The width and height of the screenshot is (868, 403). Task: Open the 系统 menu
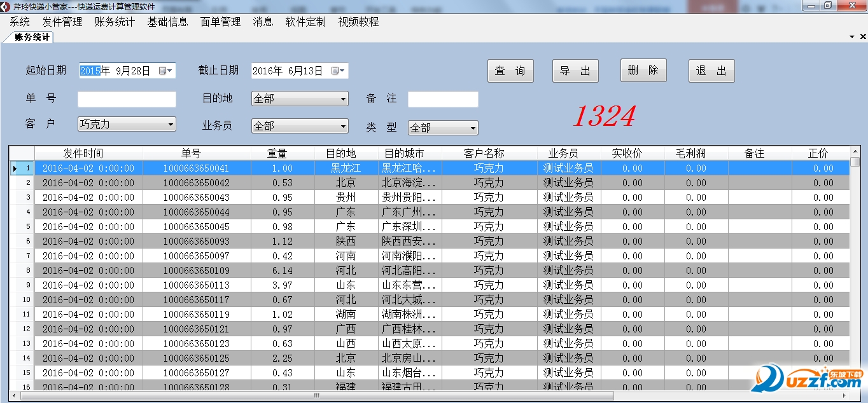(x=20, y=22)
